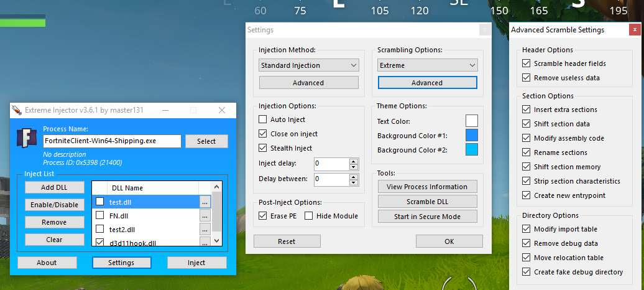Open the Injection Method dropdown
644x290 pixels.
309,65
